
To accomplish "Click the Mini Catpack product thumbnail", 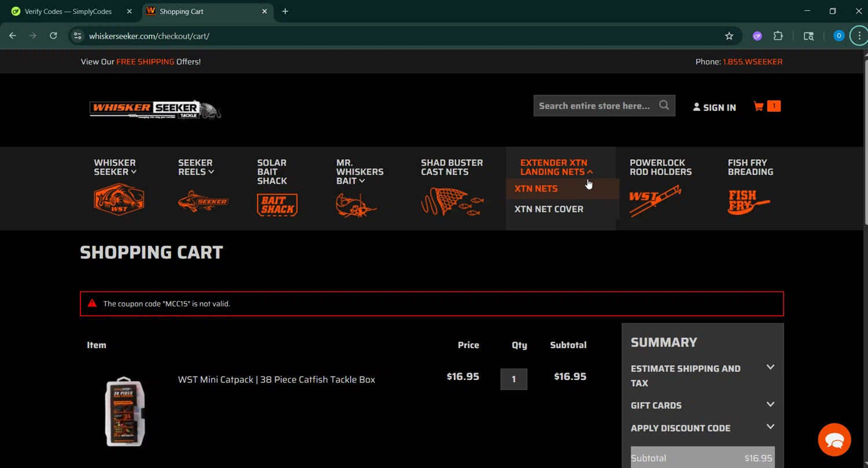I will [x=125, y=411].
